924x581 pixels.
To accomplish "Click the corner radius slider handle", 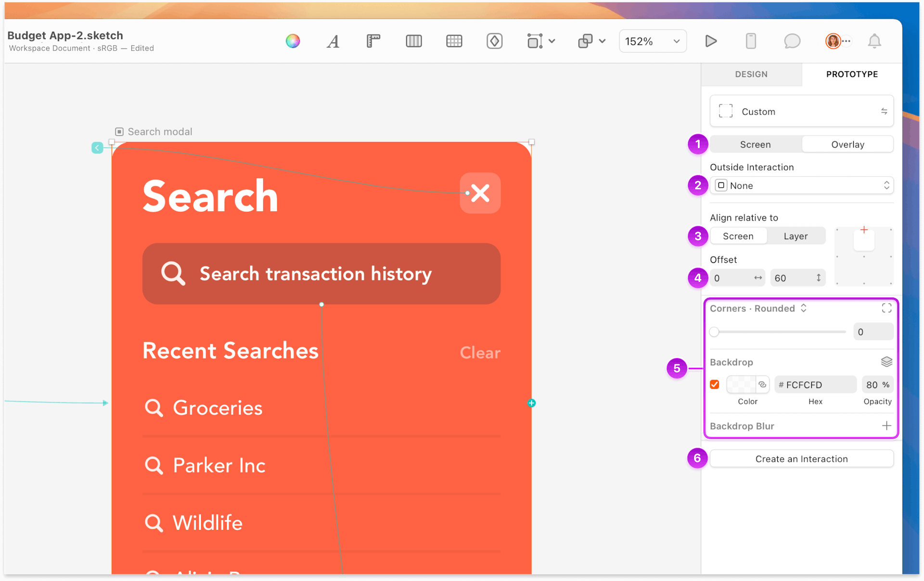I will 715,332.
